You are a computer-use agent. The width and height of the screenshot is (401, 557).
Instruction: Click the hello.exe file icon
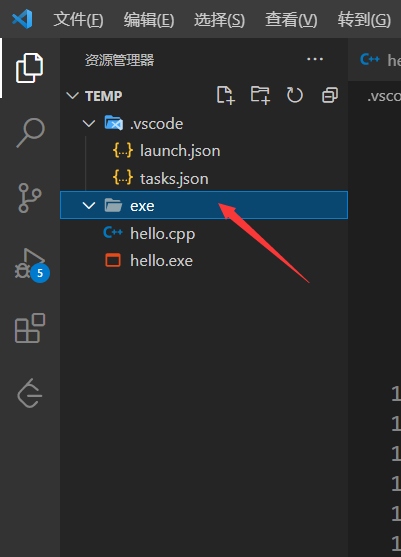coord(113,260)
